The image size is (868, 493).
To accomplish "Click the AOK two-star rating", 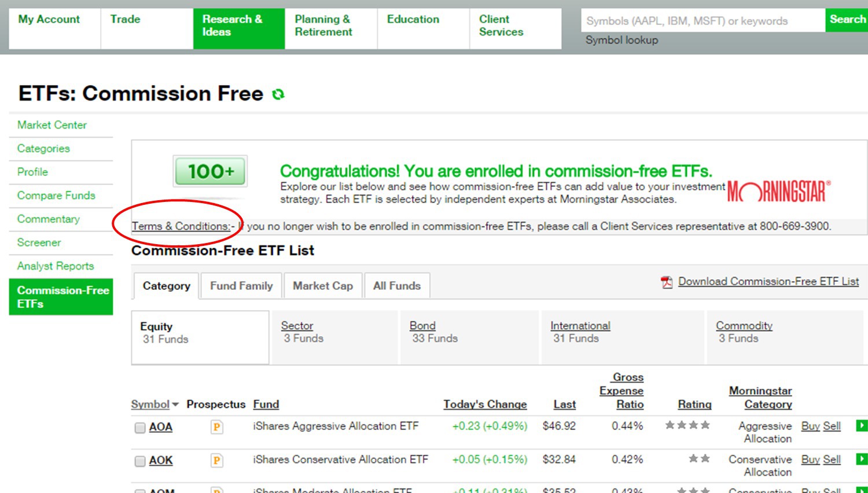I will [699, 459].
